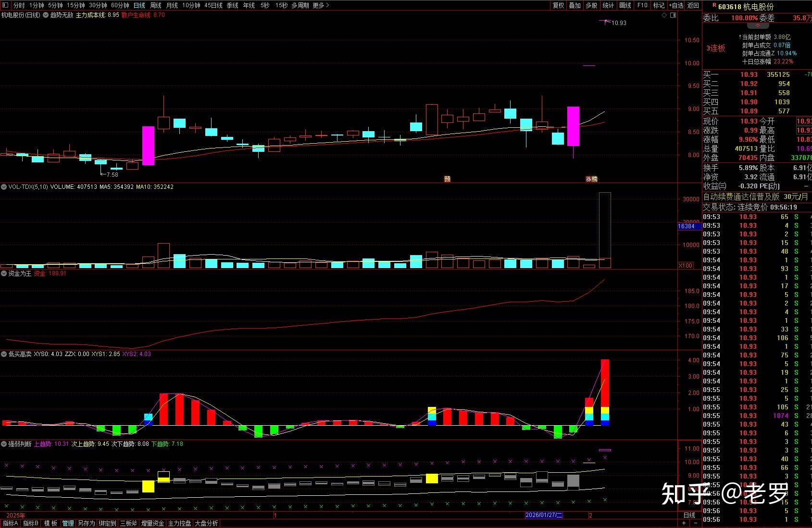
Task: Expand the VOL-TDX indicator dropdown
Action: tap(4, 187)
